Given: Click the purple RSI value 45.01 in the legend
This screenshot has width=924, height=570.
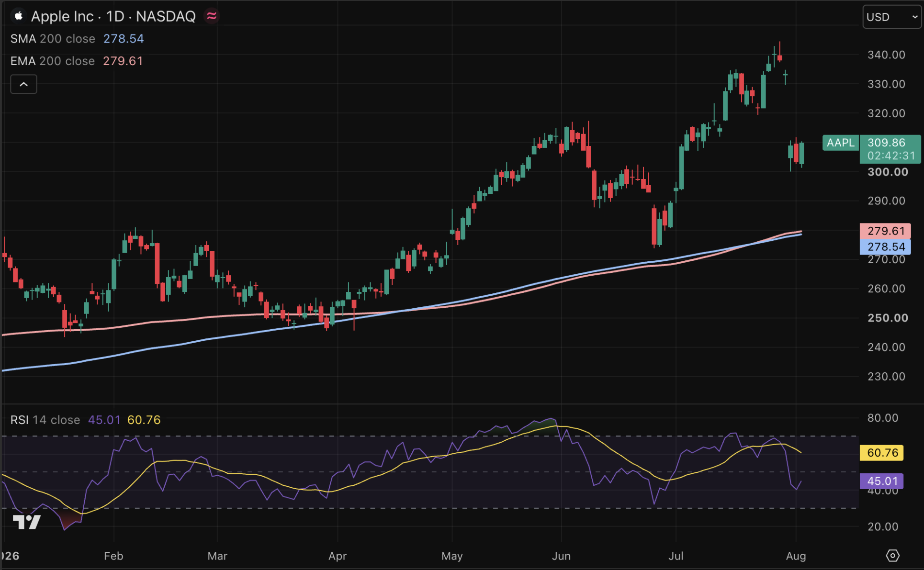Looking at the screenshot, I should pyautogui.click(x=104, y=420).
